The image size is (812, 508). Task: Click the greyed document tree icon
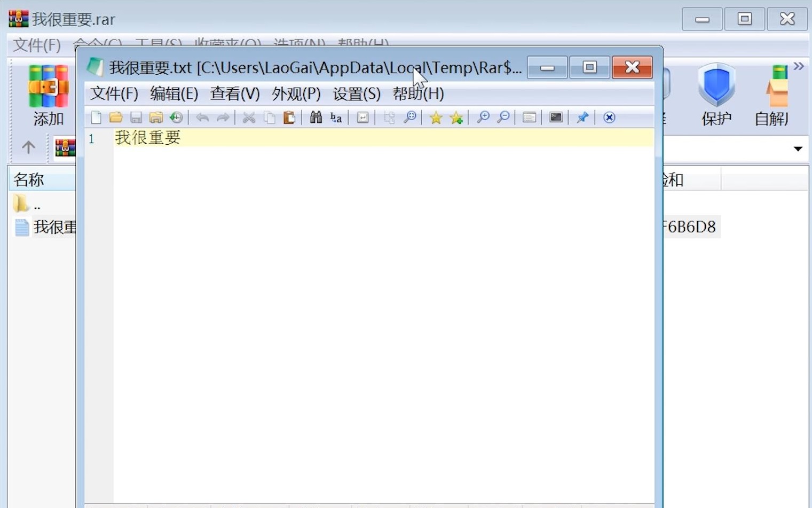click(389, 118)
